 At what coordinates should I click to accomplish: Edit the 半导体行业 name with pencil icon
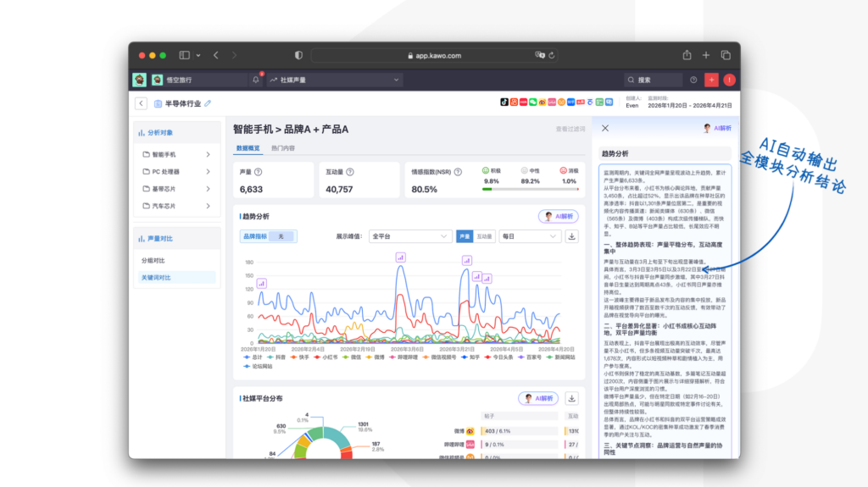click(x=208, y=103)
